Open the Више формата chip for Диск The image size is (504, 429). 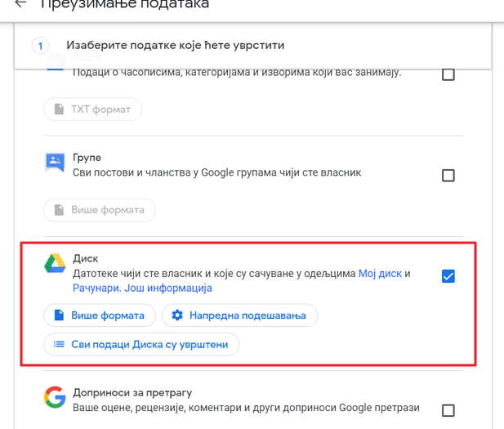100,315
